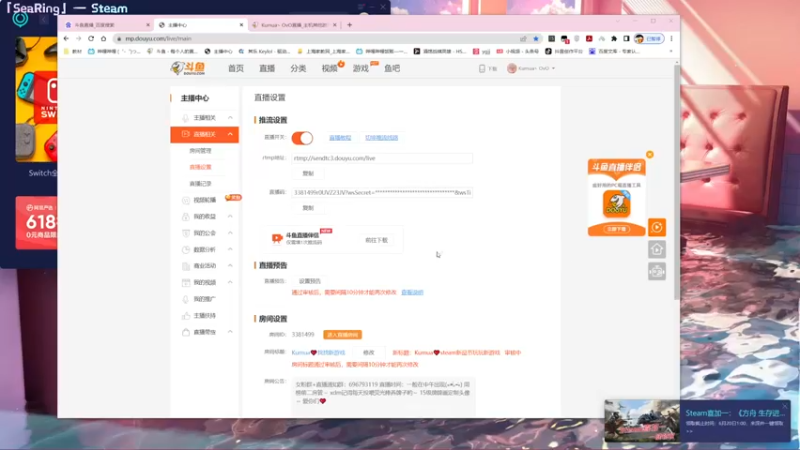Expand the 我的公会 sidebar section
Screen dimensions: 800x450
[x=230, y=233]
